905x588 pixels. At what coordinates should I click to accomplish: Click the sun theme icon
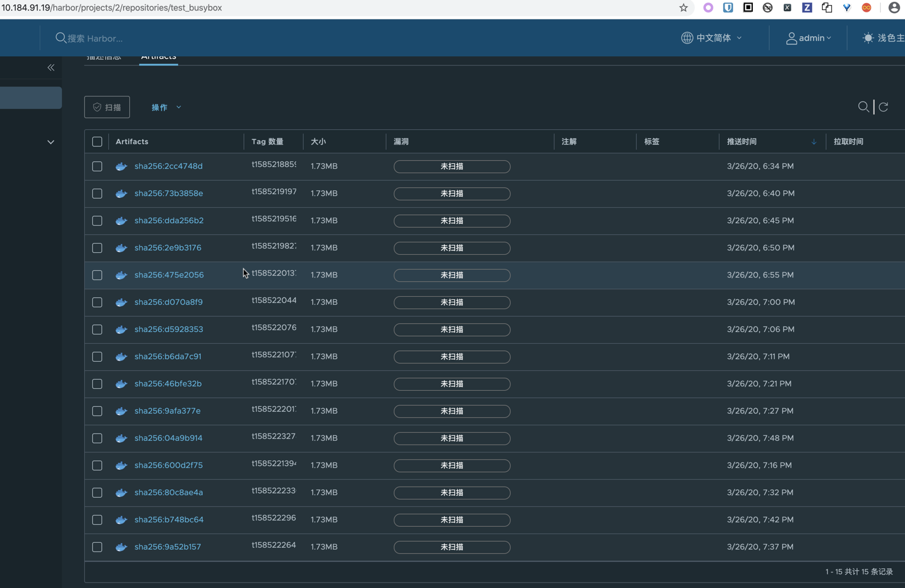[x=868, y=38]
